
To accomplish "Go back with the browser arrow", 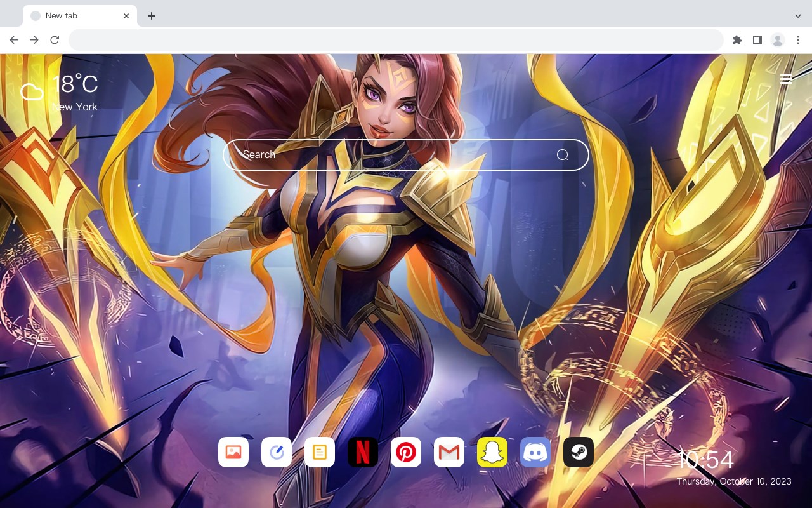I will pyautogui.click(x=14, y=40).
